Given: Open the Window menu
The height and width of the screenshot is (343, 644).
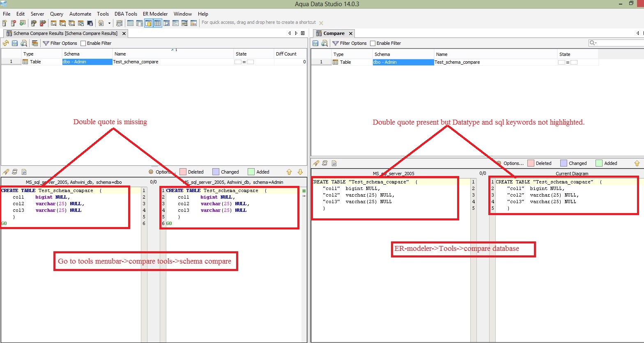Looking at the screenshot, I should point(183,14).
